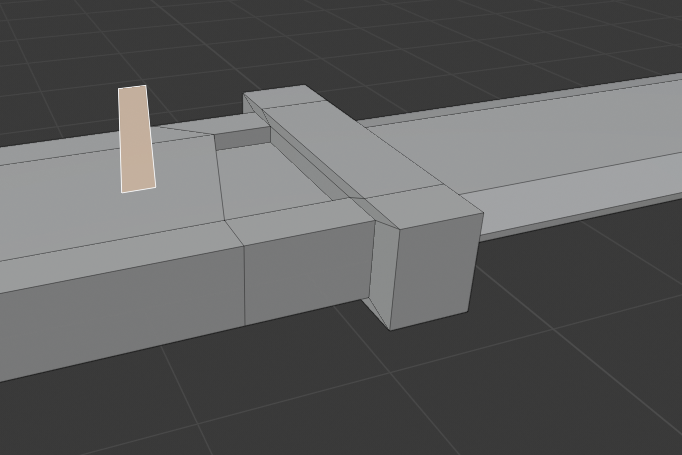Select the orange highlighted face
The width and height of the screenshot is (682, 455).
click(136, 138)
